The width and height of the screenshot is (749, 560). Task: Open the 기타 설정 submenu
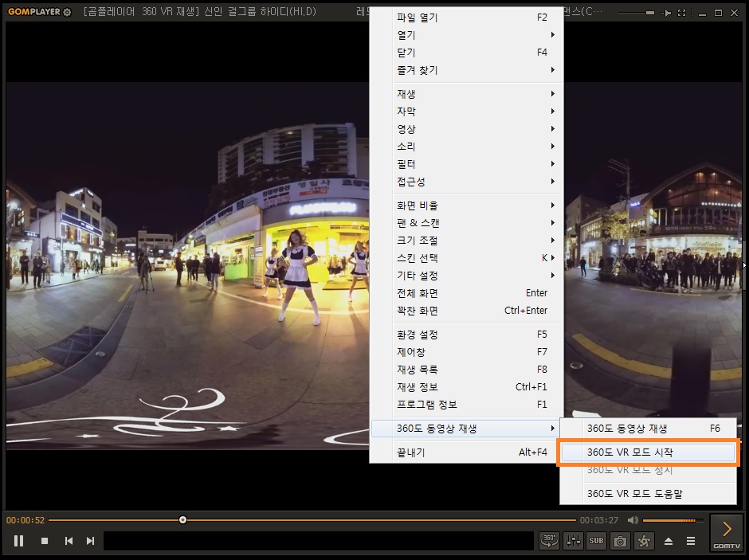466,276
